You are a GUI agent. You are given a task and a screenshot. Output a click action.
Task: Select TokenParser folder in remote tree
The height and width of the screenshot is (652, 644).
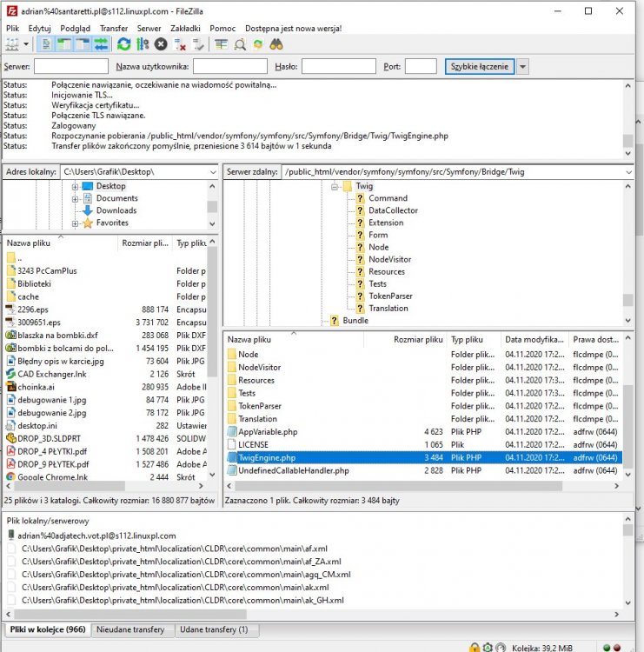click(390, 296)
